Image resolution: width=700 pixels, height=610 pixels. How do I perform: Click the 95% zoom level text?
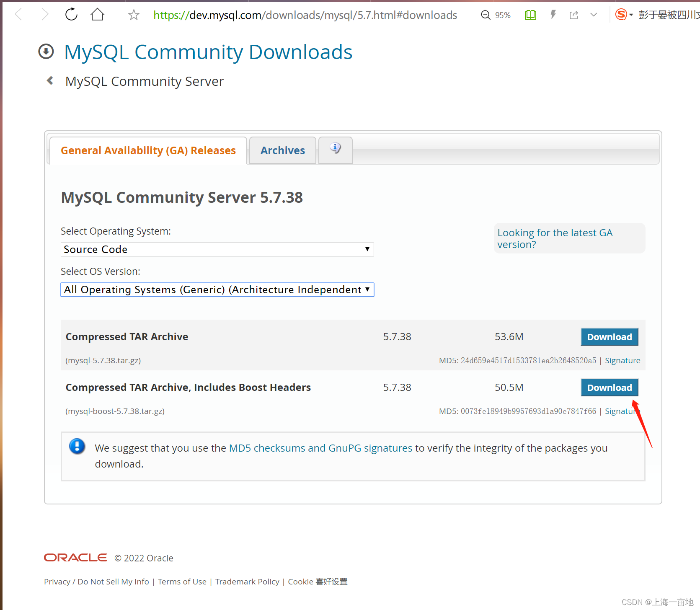[503, 16]
